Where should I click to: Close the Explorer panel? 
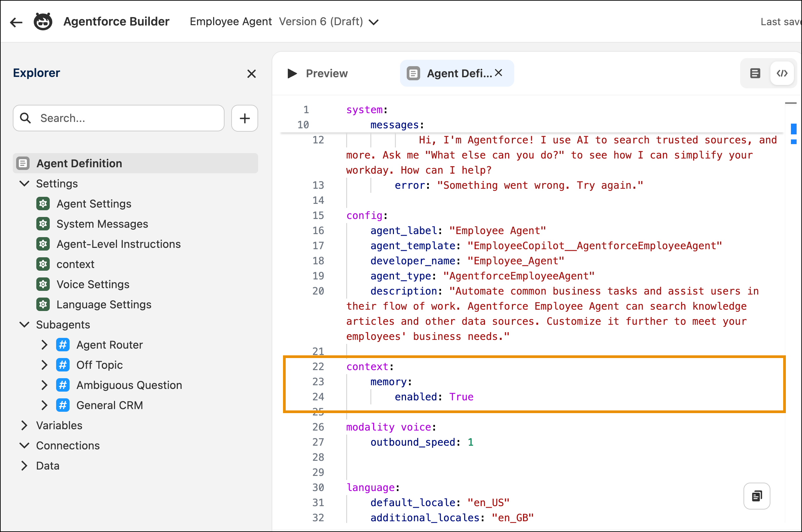coord(251,74)
